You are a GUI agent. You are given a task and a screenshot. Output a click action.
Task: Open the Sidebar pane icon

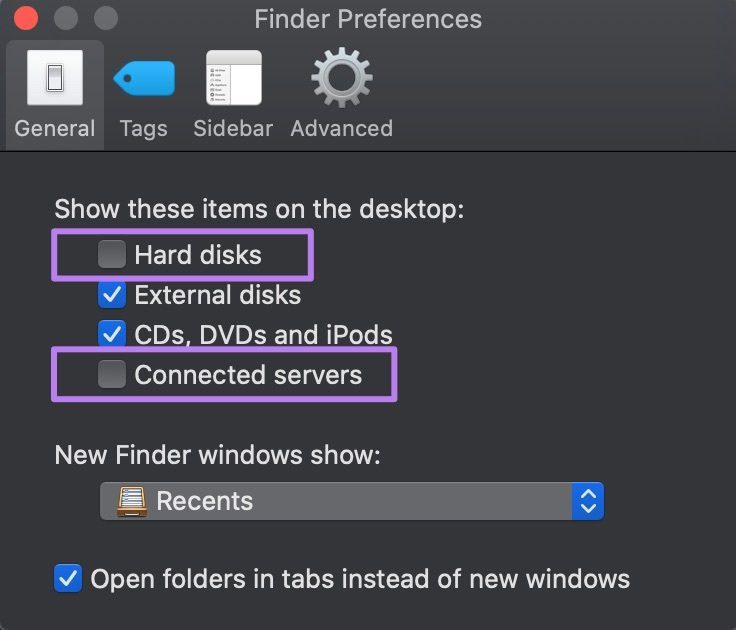click(x=234, y=78)
